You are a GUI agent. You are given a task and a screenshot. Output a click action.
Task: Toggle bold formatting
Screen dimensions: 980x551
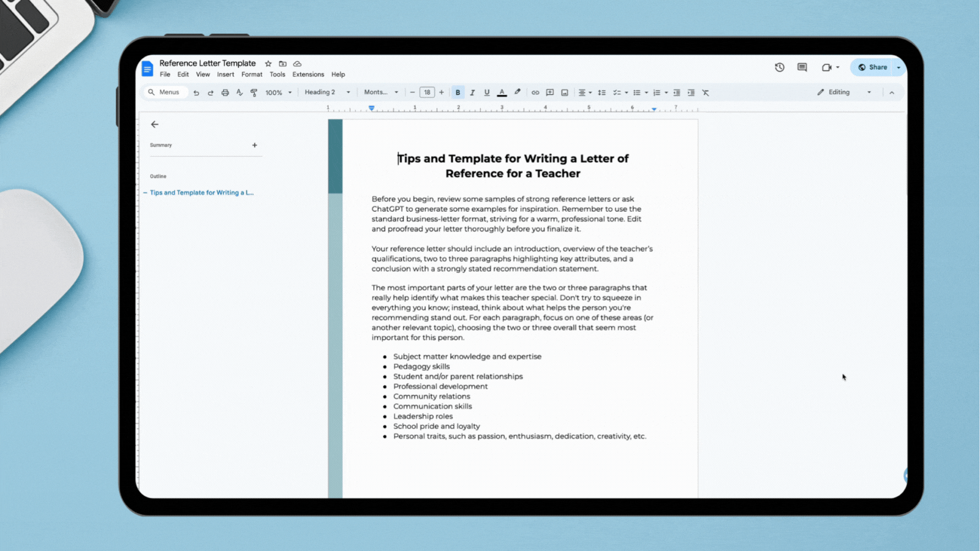[458, 92]
